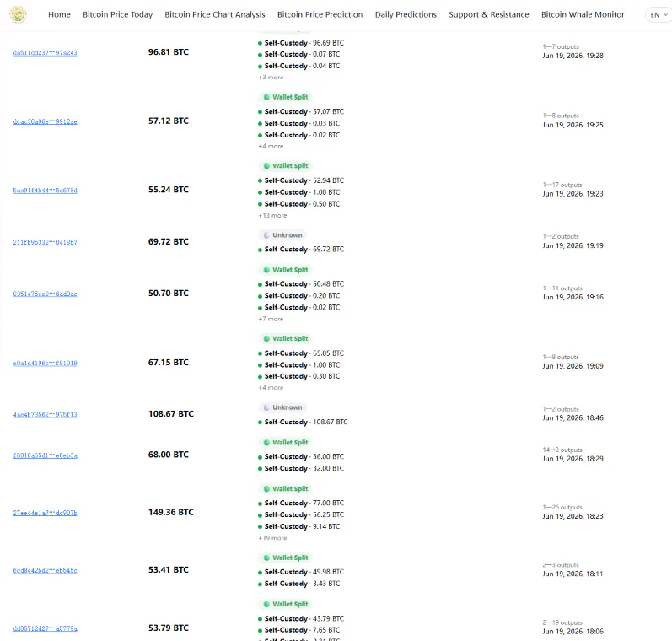Image resolution: width=672 pixels, height=641 pixels.
Task: Open the transaction hash link for 50.70 BTC
Action: tap(45, 294)
